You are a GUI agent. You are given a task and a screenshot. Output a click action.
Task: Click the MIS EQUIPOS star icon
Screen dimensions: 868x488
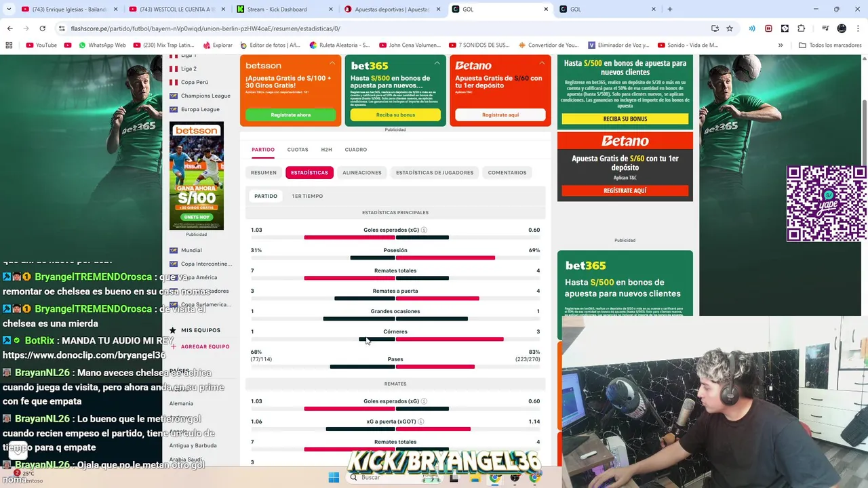coord(173,330)
